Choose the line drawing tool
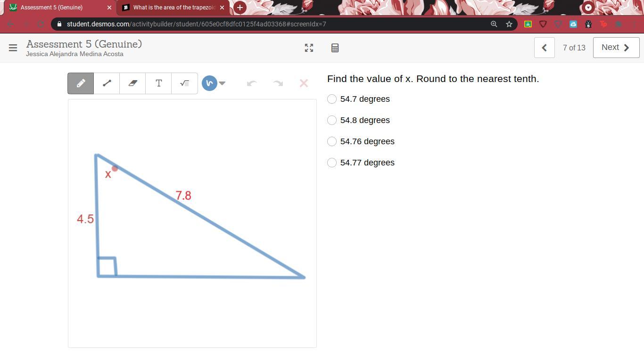 tap(107, 83)
